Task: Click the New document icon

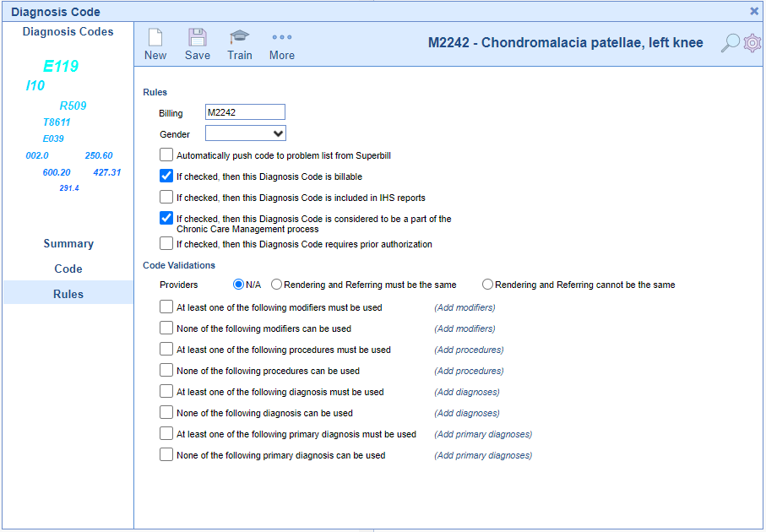Action: [155, 38]
